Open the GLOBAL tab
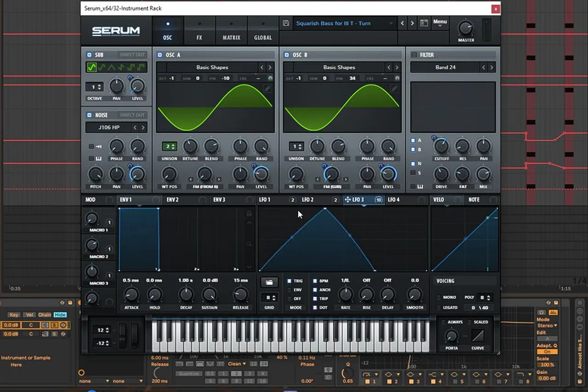The image size is (588, 392). (x=263, y=30)
